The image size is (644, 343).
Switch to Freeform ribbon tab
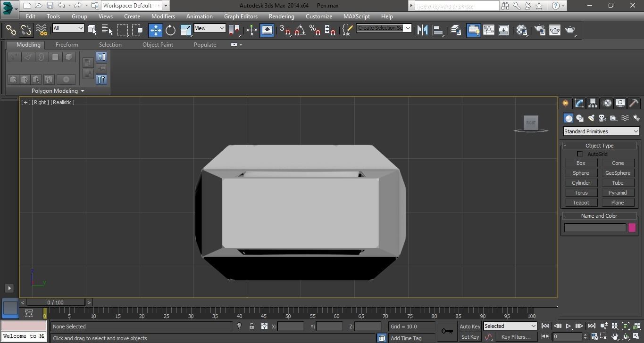pos(67,45)
